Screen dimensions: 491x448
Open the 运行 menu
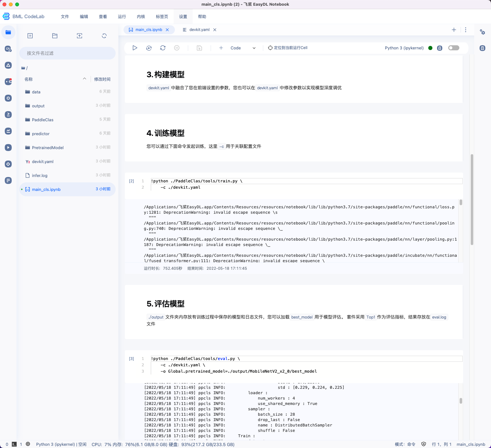[x=122, y=16]
